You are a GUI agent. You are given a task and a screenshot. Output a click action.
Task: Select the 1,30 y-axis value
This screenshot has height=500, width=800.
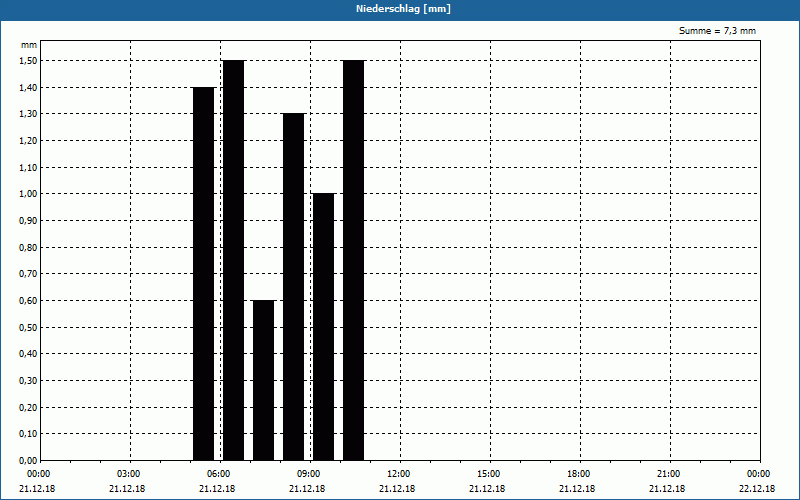tap(28, 114)
